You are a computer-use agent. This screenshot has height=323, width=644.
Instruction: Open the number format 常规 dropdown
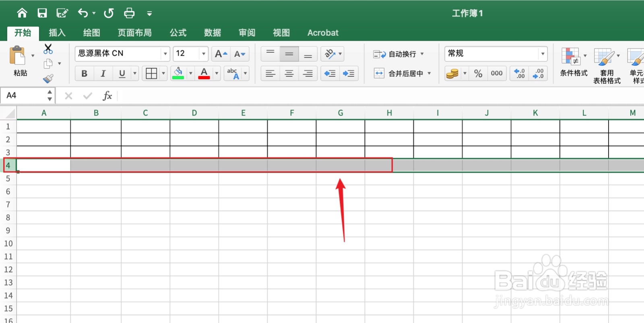coord(543,54)
